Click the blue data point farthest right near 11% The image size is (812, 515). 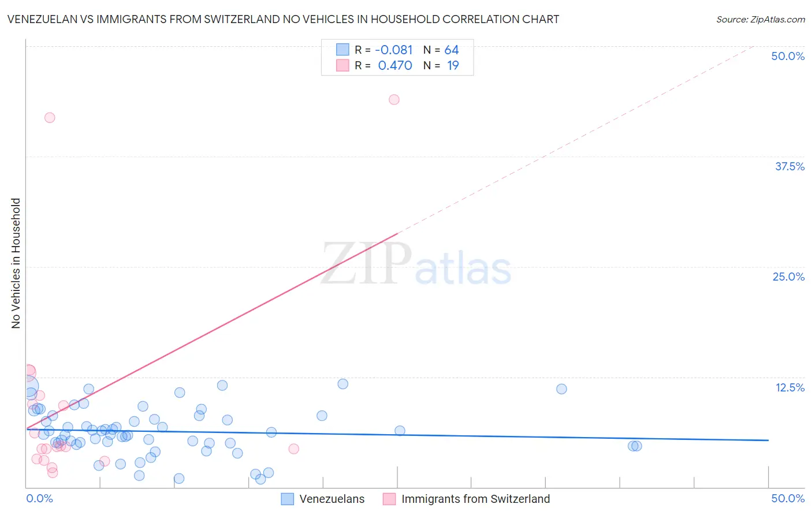pos(561,389)
